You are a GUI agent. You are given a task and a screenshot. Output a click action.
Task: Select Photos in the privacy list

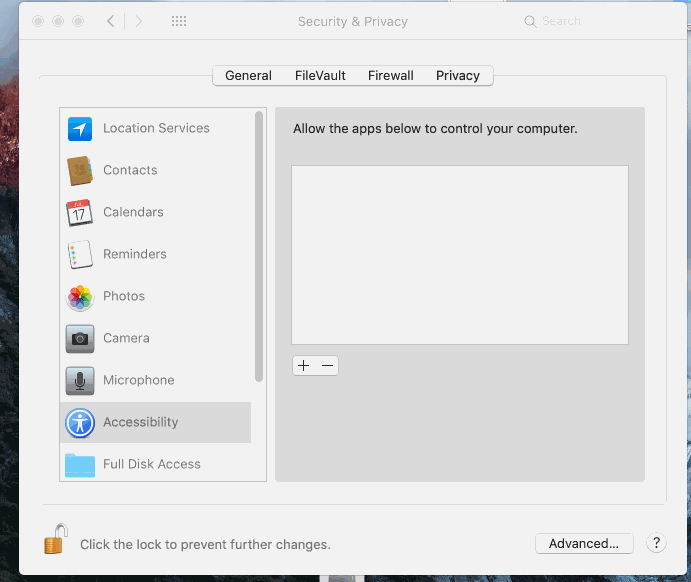point(156,297)
